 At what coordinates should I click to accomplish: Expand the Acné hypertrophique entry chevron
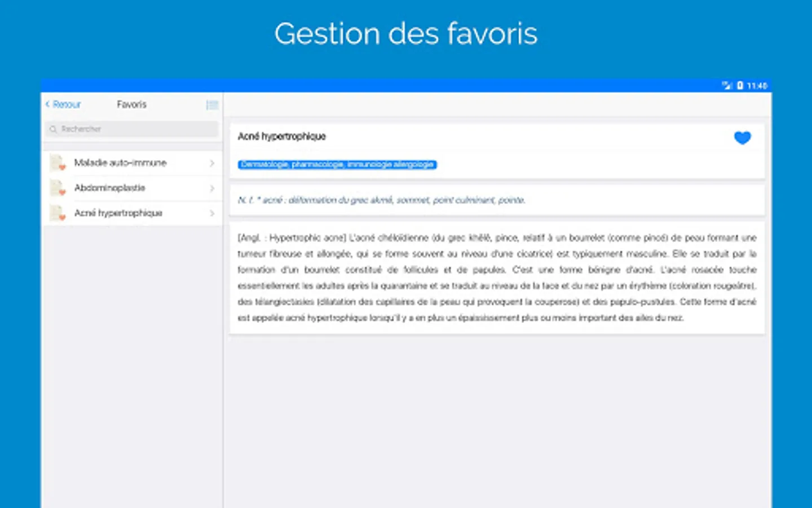tap(212, 213)
